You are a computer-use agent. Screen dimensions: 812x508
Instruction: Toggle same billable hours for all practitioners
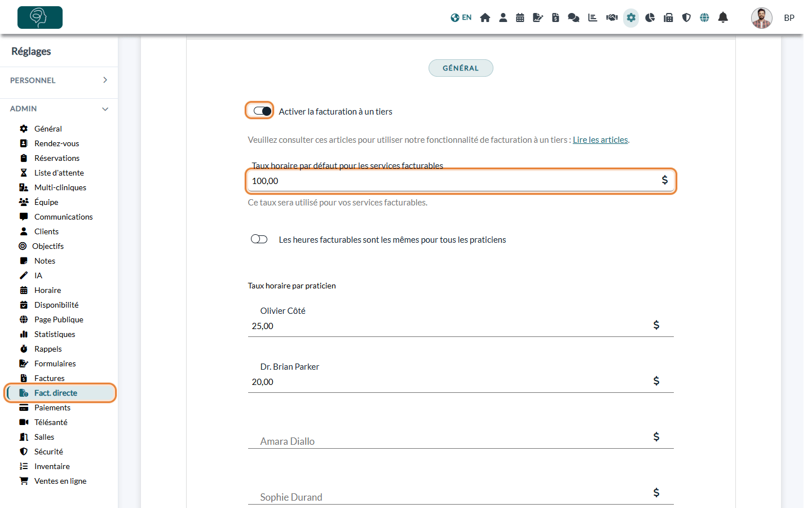pos(259,239)
